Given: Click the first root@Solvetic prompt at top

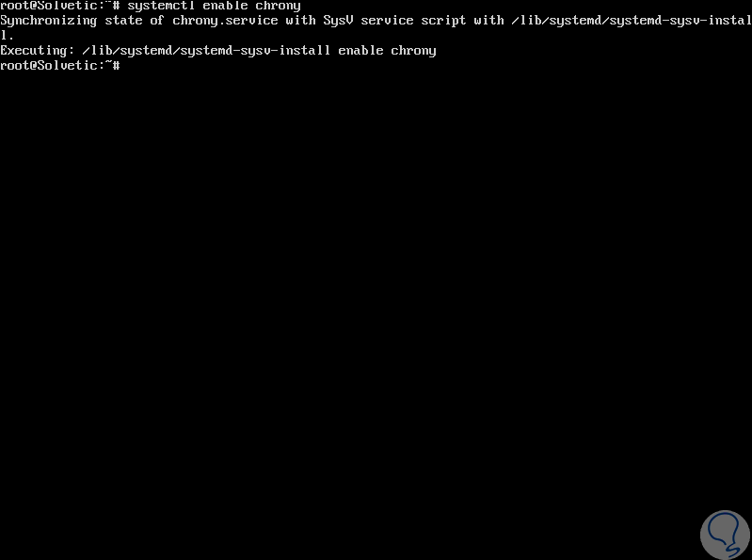Looking at the screenshot, I should click(x=60, y=6).
